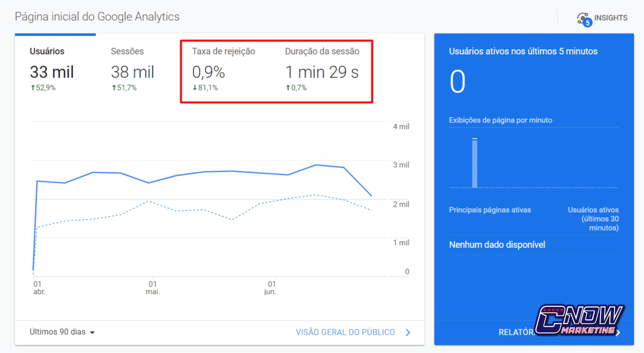Click the 1 mil y-axis label

click(x=401, y=243)
